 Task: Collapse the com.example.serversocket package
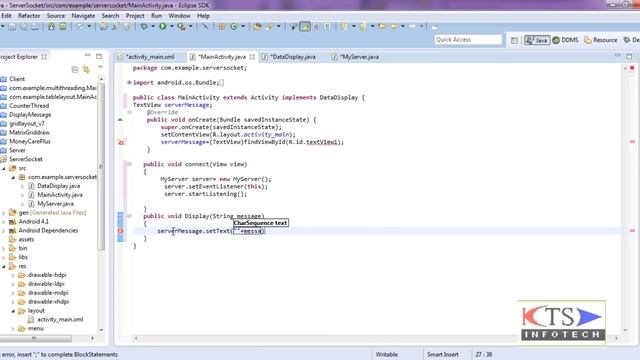13,177
